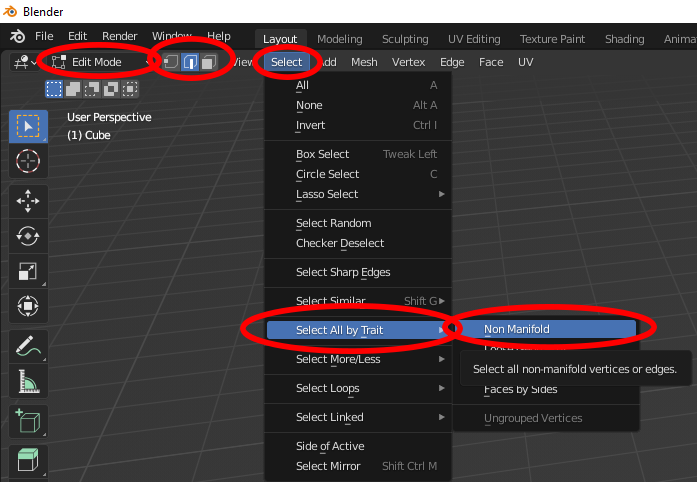This screenshot has width=697, height=482.
Task: Open the Render menu
Action: (120, 36)
